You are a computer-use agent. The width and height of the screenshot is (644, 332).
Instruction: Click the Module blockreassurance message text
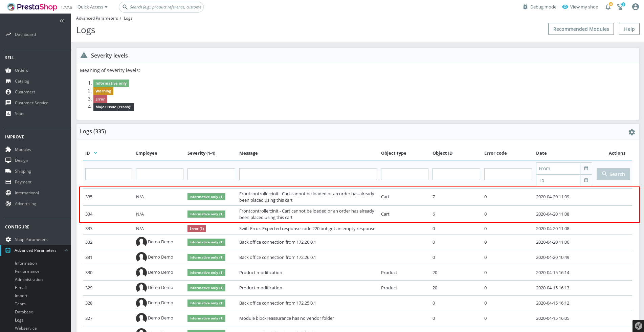click(287, 318)
